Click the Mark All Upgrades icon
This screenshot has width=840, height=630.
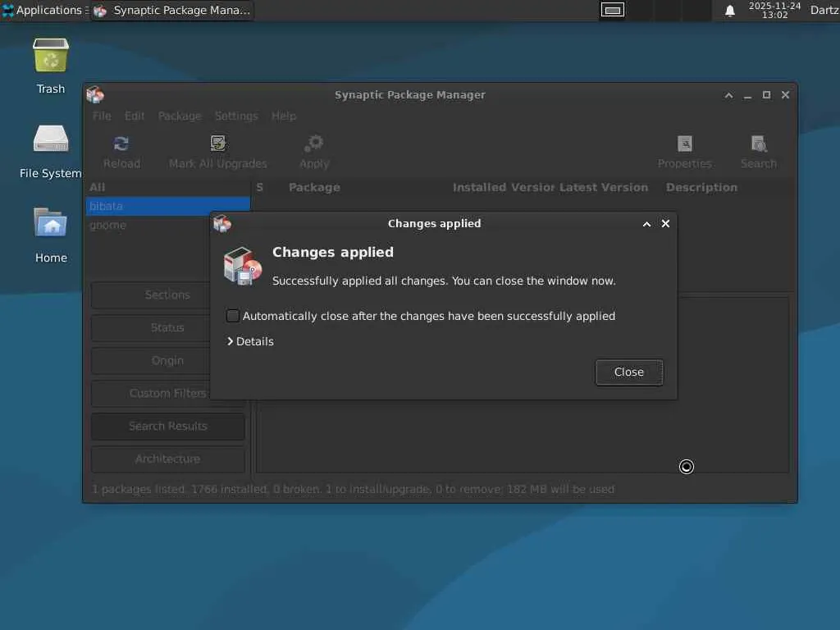tap(218, 143)
